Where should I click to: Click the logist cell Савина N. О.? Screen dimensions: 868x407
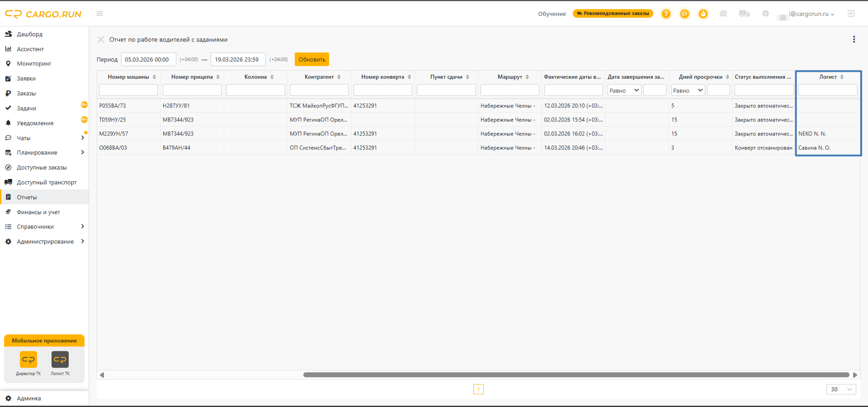pyautogui.click(x=828, y=148)
